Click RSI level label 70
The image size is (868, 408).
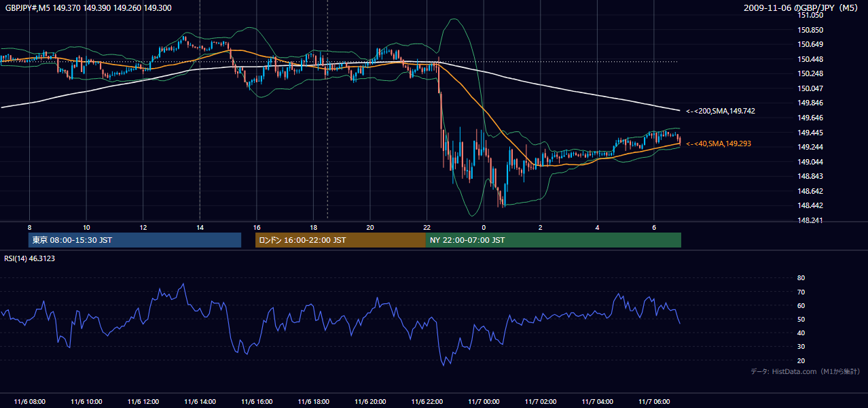pyautogui.click(x=801, y=292)
